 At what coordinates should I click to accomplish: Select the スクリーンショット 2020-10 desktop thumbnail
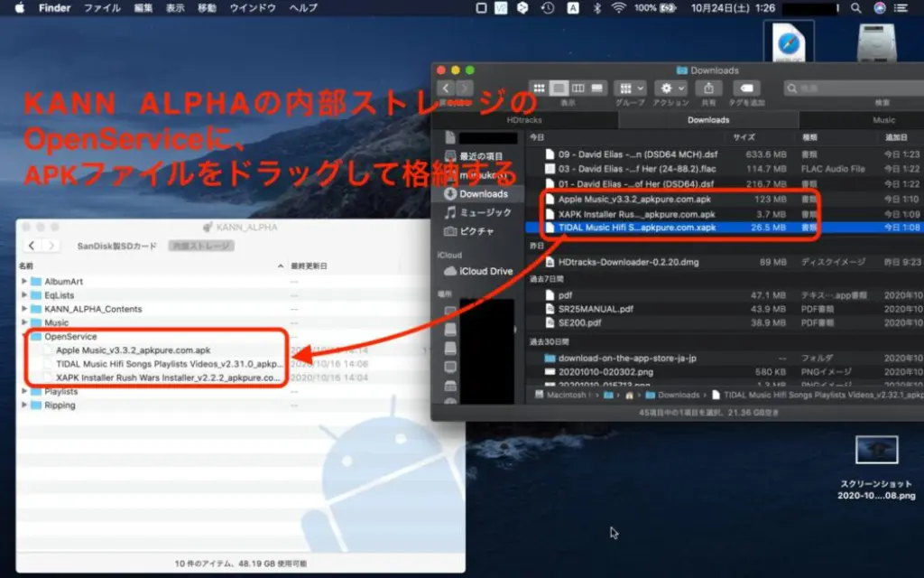pyautogui.click(x=876, y=451)
